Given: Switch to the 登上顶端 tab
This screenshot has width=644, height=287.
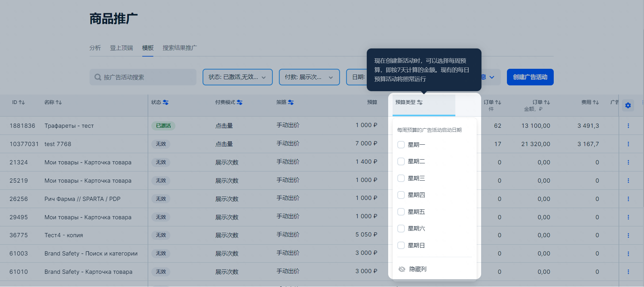Looking at the screenshot, I should (121, 48).
